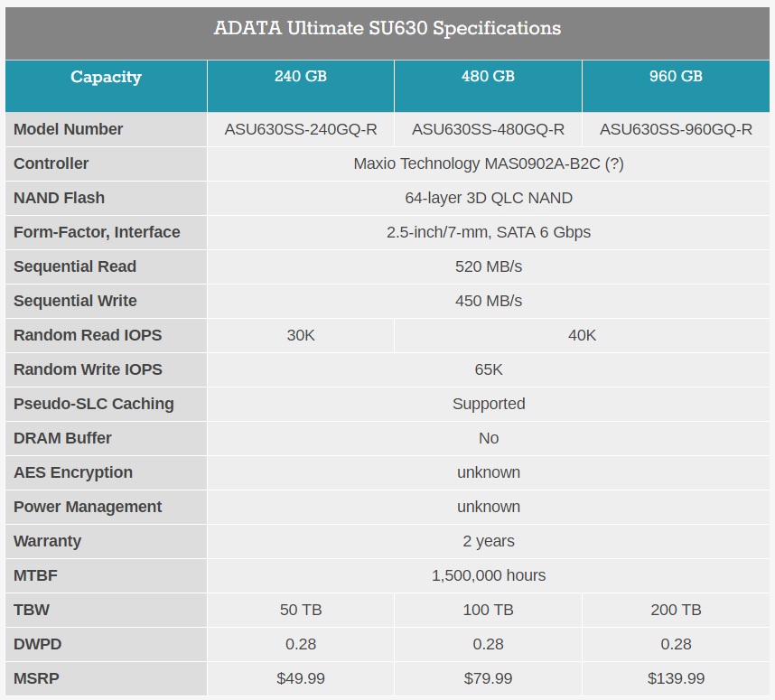Select the 'Random Write IOPS' row label
Image resolution: width=775 pixels, height=700 pixels.
click(x=88, y=369)
